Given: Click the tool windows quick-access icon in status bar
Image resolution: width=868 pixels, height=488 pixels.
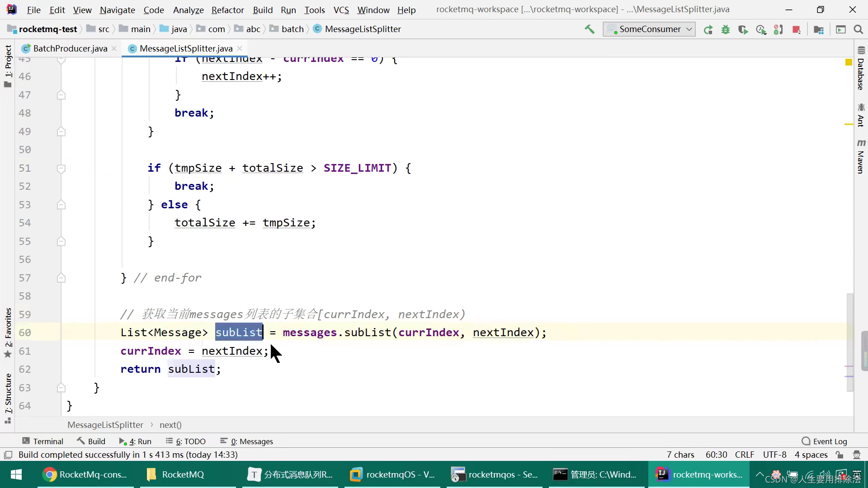Looking at the screenshot, I should (8, 455).
